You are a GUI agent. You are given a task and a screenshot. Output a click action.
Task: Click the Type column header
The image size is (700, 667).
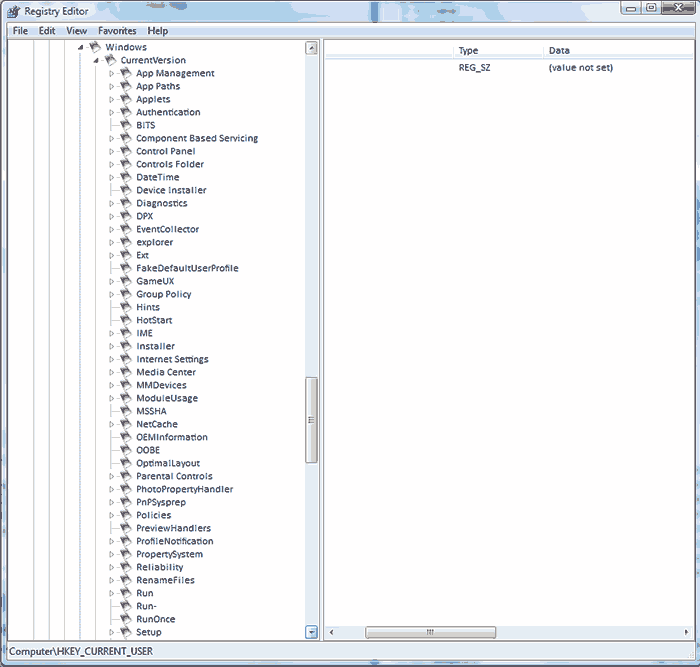point(498,50)
